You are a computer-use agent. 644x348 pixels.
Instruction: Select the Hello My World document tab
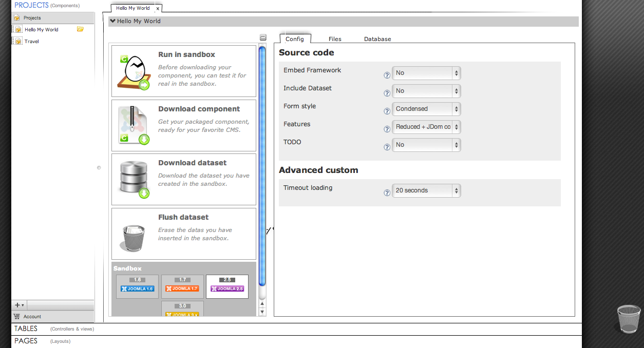pyautogui.click(x=133, y=8)
